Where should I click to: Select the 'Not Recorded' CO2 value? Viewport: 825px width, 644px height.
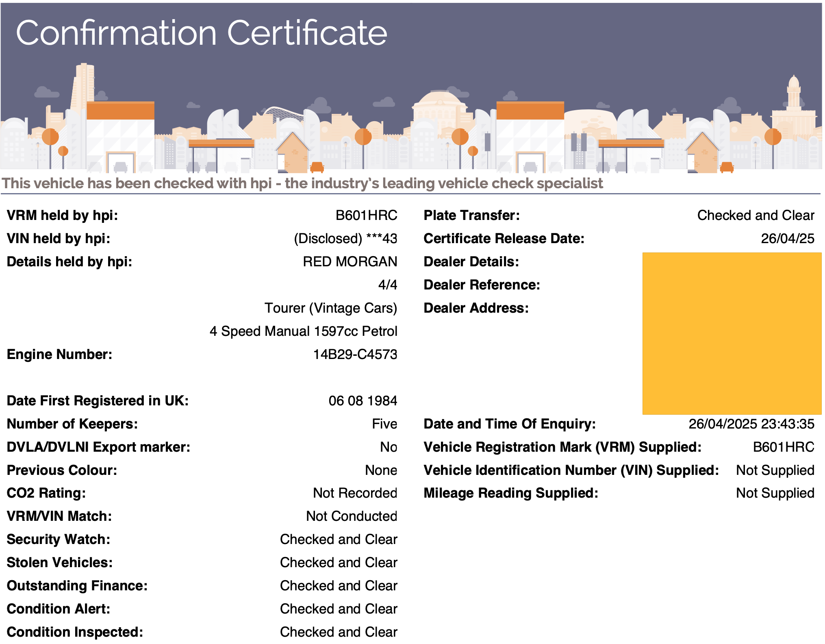355,493
